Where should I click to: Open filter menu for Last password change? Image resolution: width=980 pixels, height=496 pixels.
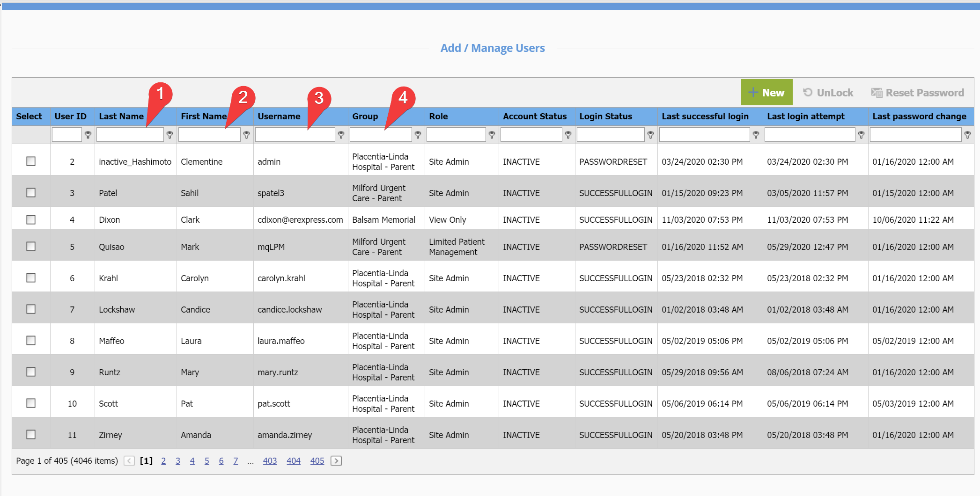click(967, 135)
